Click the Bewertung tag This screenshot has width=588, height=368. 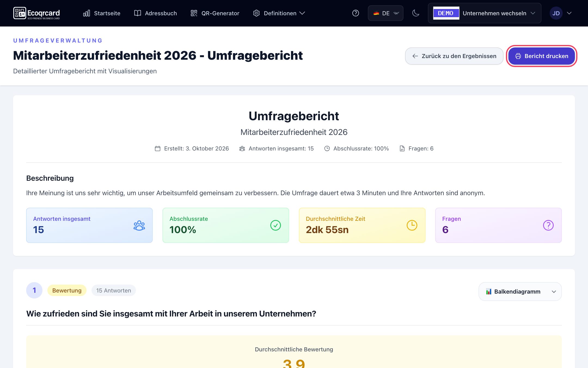67,290
